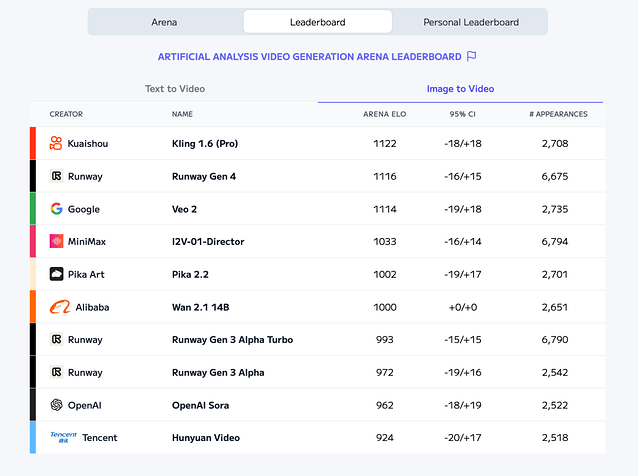Click the flag icon next to leaderboard title
Image resolution: width=638 pixels, height=476 pixels.
coord(472,57)
